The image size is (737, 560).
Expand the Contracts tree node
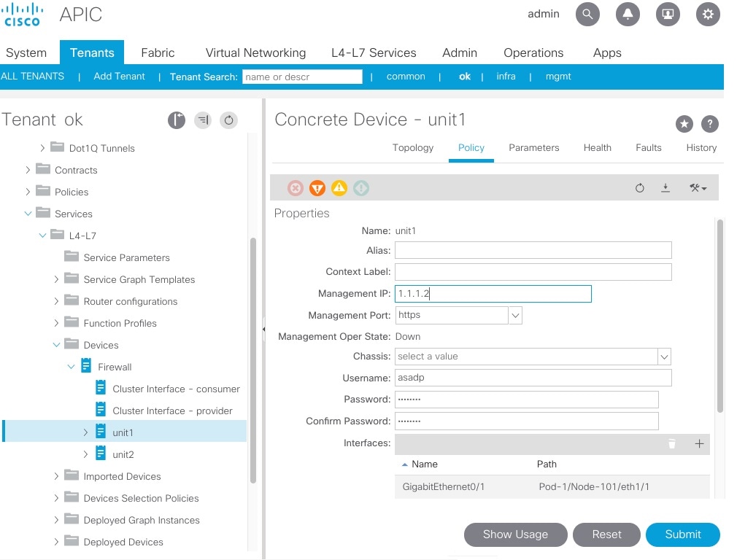(x=28, y=170)
